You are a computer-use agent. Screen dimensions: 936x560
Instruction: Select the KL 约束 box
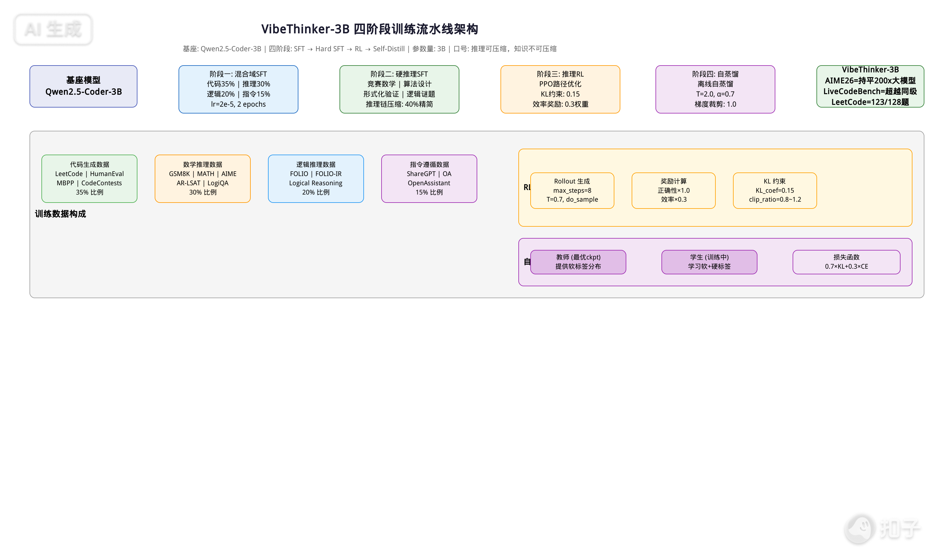(x=775, y=191)
